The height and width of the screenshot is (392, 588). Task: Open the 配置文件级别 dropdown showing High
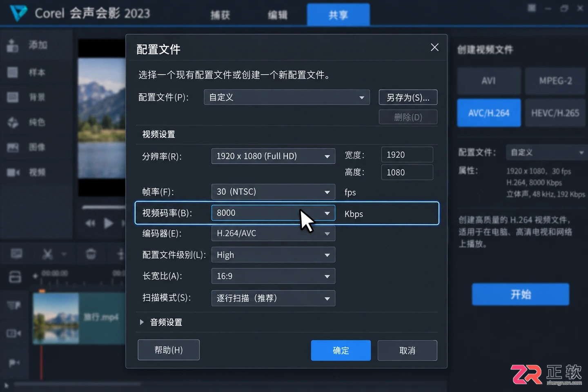coord(273,255)
